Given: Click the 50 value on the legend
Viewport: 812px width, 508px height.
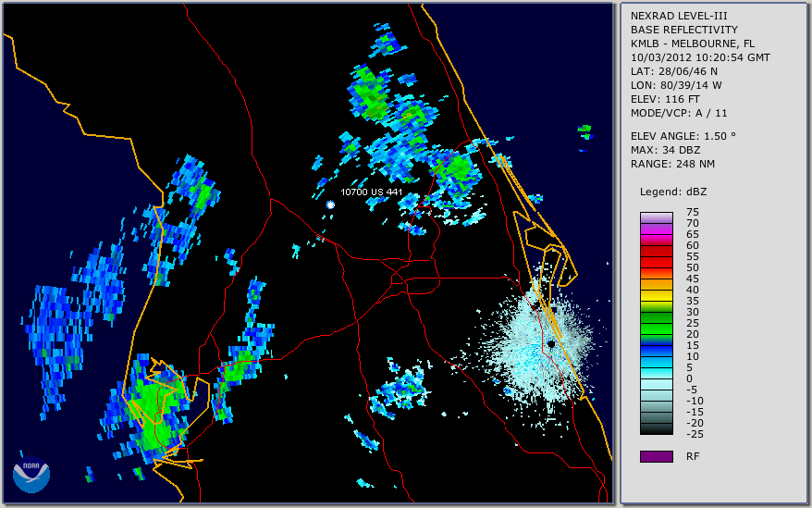Looking at the screenshot, I should tap(693, 267).
